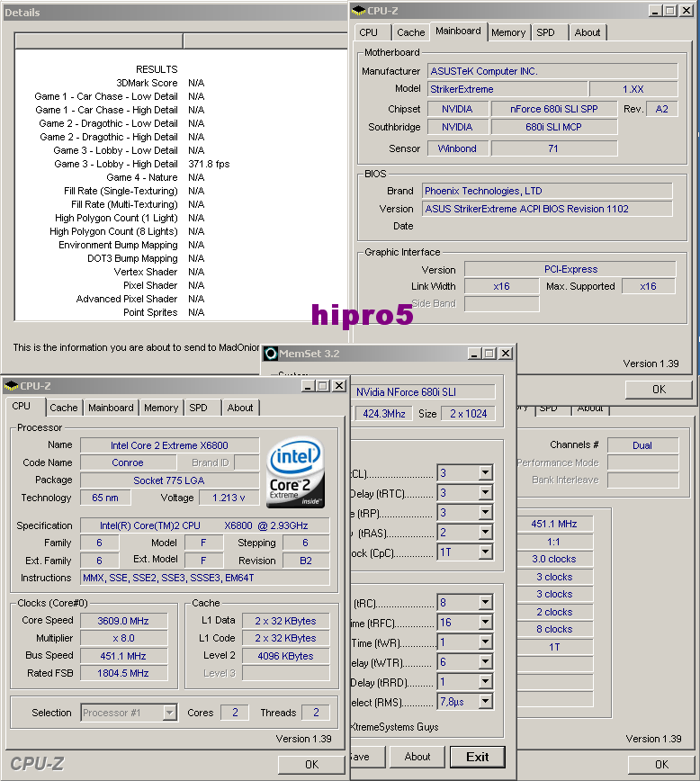Screen dimensions: 700x781
Task: Click the Exit button in MemSet
Action: point(477,757)
